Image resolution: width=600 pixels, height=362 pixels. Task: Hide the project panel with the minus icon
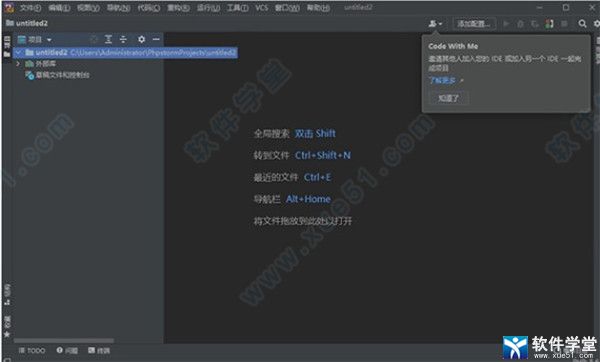pyautogui.click(x=156, y=39)
